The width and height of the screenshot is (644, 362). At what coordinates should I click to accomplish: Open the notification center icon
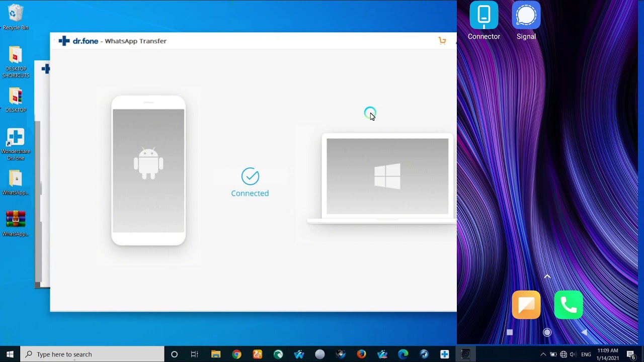[631, 354]
